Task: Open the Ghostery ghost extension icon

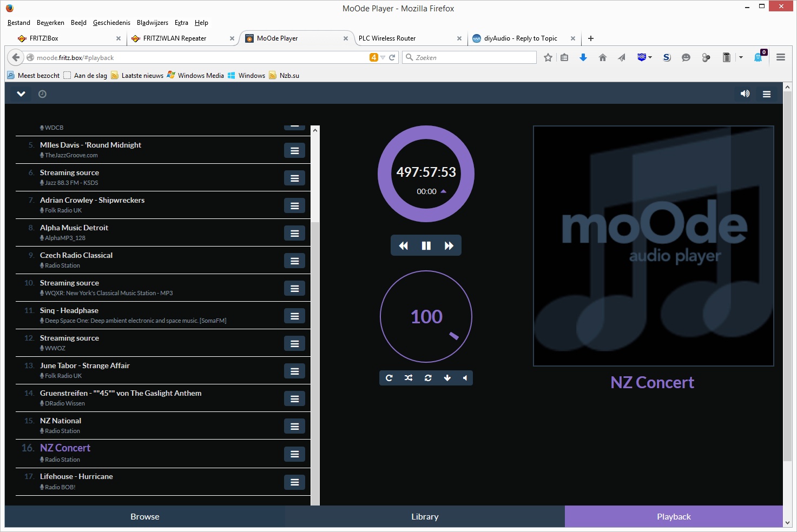Action: [759, 57]
